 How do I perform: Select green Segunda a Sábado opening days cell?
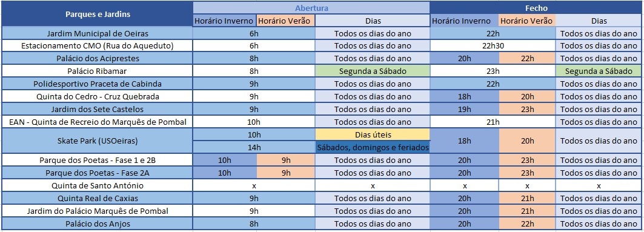(373, 71)
